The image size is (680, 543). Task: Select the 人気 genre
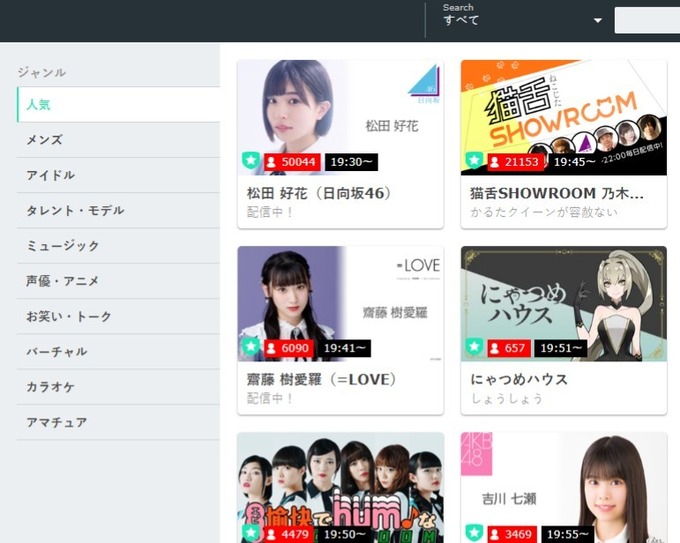(118, 105)
